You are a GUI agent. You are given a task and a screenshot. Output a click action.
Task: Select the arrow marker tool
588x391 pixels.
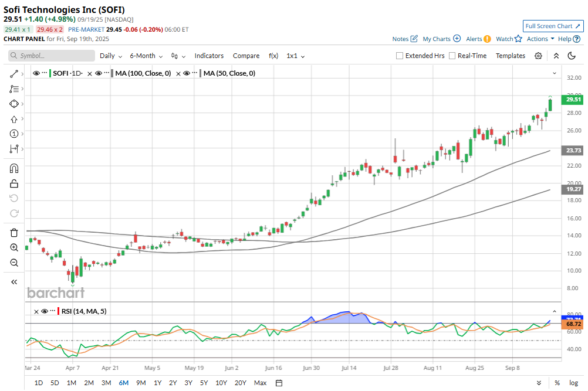click(14, 119)
